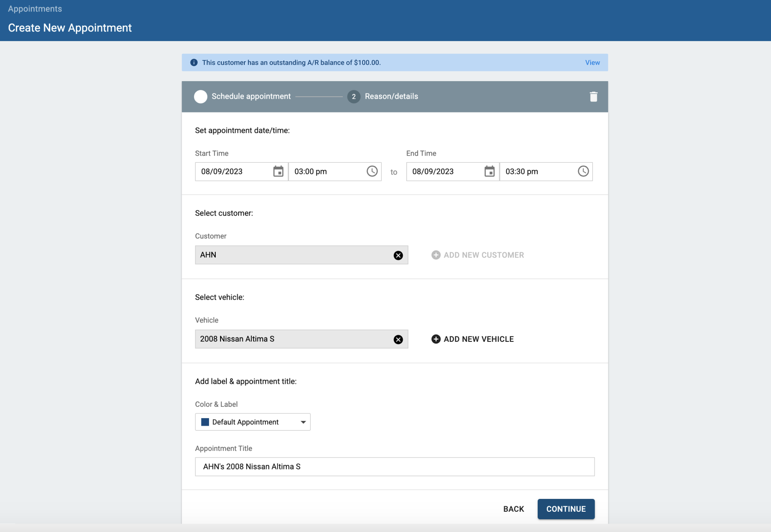Delete appointment using the trash icon
The image size is (771, 532).
point(594,97)
